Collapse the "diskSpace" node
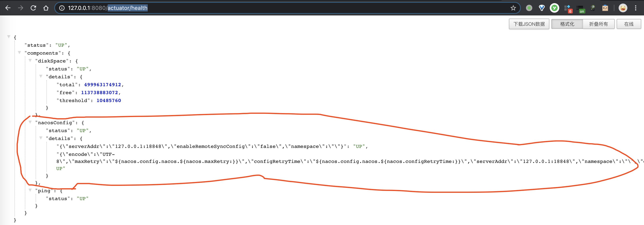 pyautogui.click(x=30, y=61)
